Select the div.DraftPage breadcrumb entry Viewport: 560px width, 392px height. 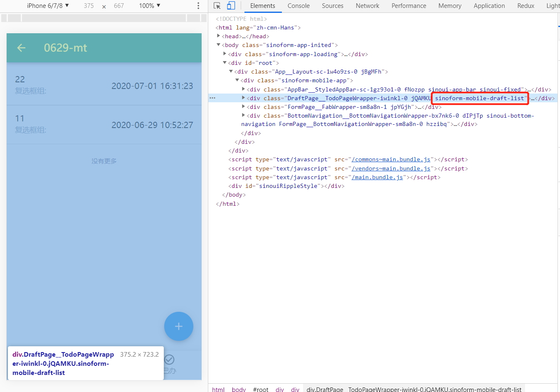(414, 389)
